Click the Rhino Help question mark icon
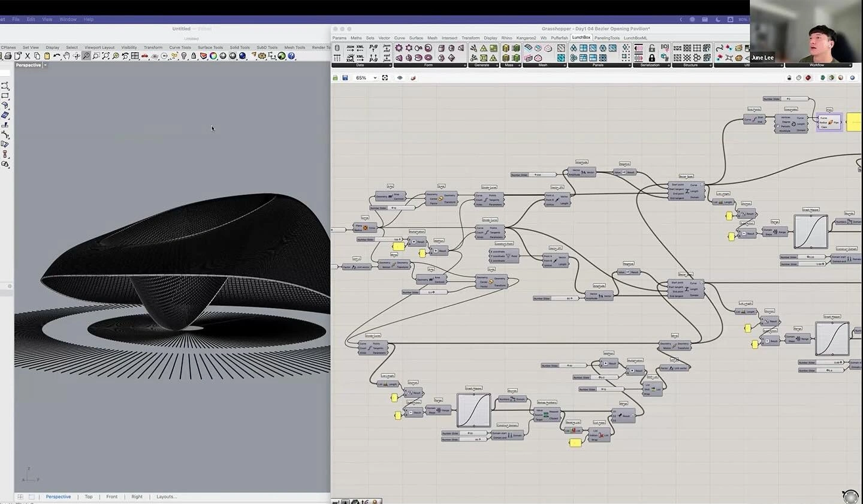The image size is (863, 504). pyautogui.click(x=291, y=57)
